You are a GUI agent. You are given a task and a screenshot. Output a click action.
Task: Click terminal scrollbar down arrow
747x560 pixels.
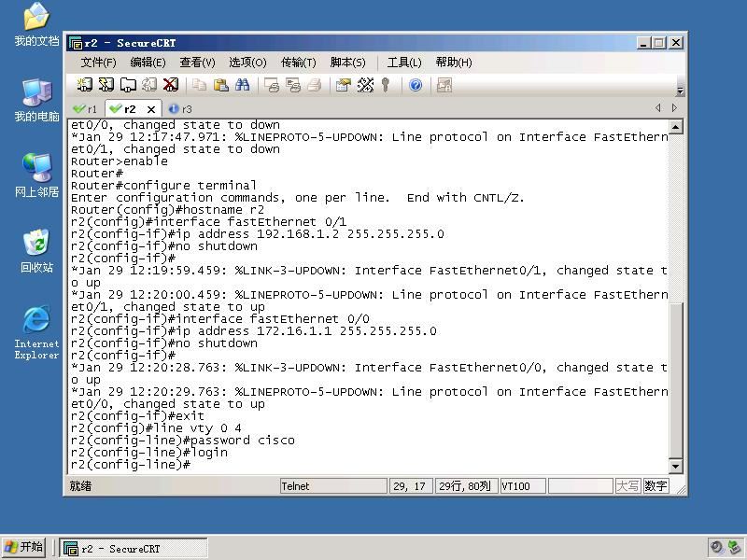pyautogui.click(x=675, y=466)
